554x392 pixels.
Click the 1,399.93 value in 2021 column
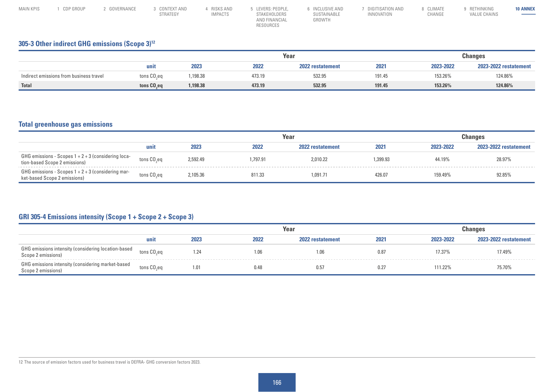pyautogui.click(x=382, y=159)
